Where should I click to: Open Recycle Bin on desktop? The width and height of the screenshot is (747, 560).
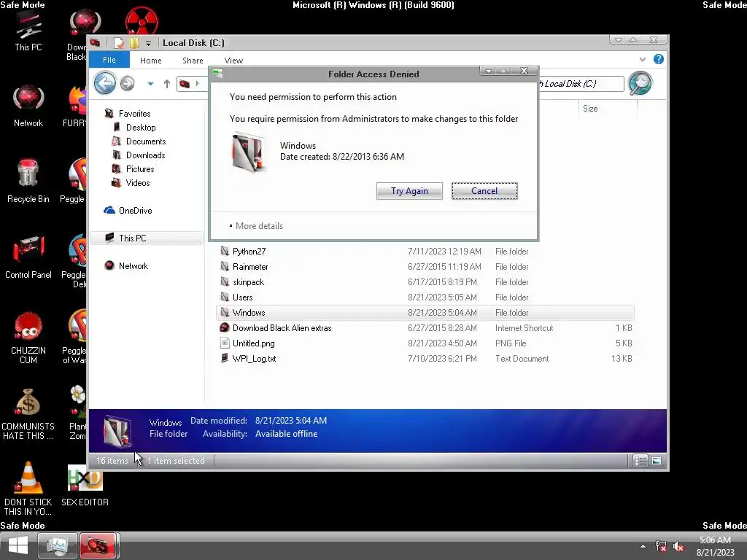click(x=28, y=181)
